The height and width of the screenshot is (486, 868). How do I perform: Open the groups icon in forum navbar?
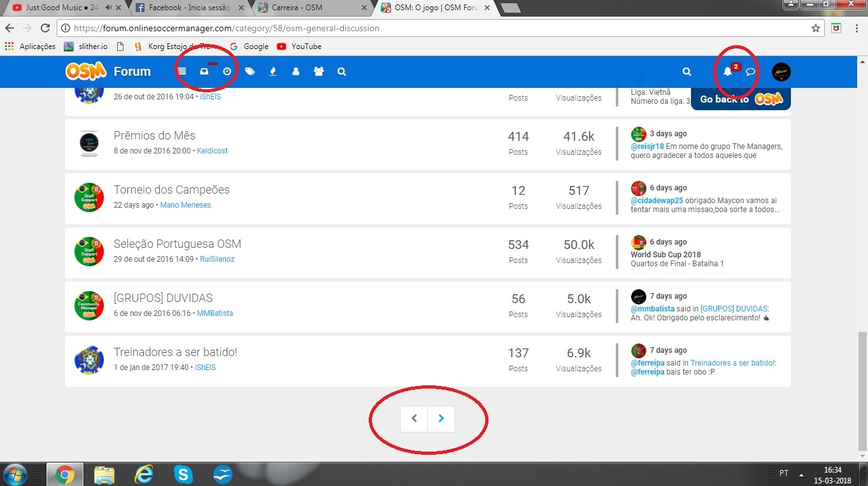click(318, 72)
